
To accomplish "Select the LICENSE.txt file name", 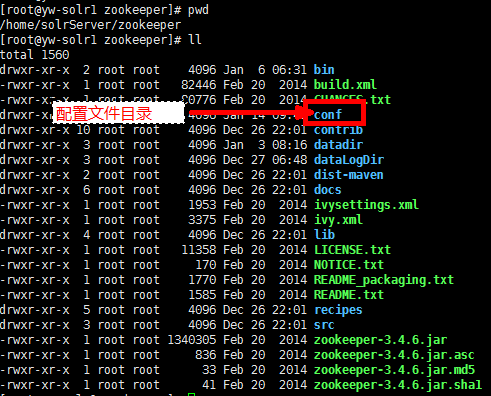I will click(x=352, y=250).
